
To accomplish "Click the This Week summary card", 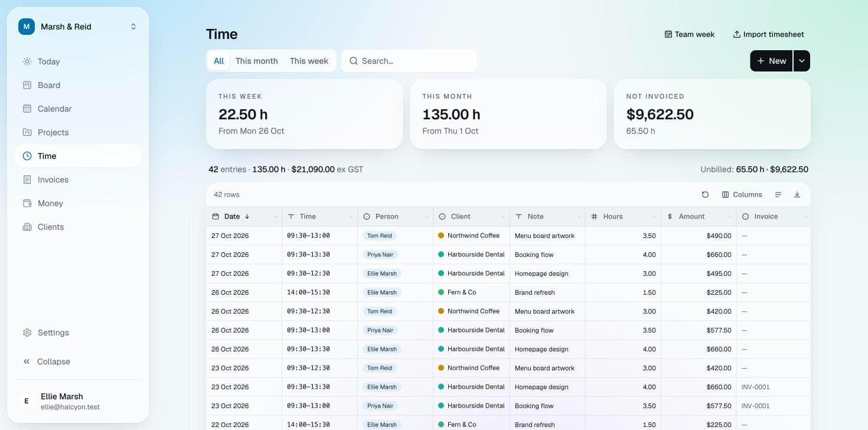I will (x=304, y=114).
